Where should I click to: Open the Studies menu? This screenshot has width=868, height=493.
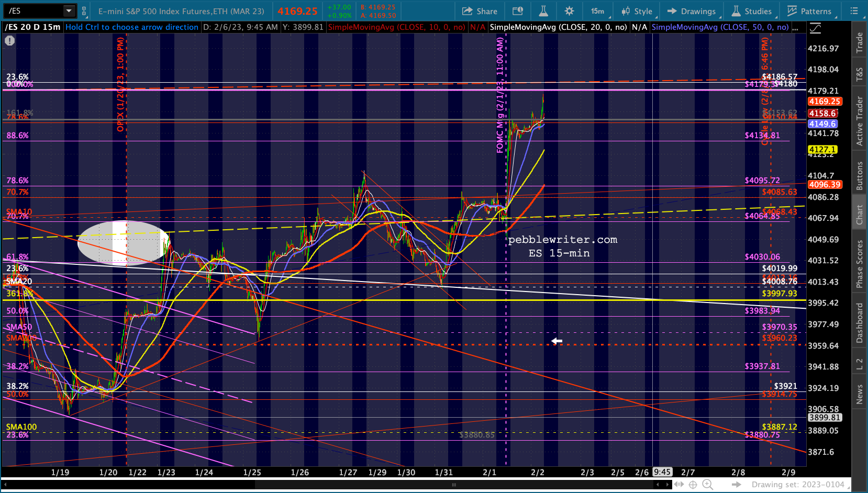(751, 11)
